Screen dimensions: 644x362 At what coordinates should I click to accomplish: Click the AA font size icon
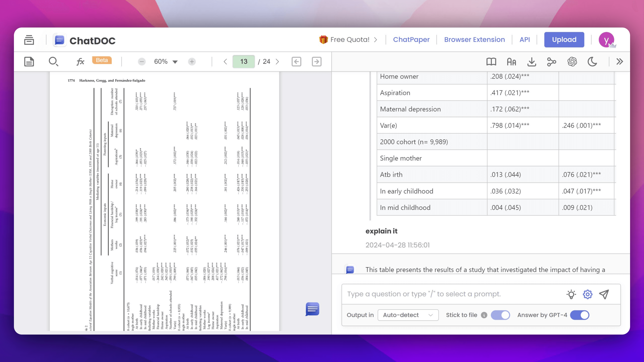pyautogui.click(x=511, y=62)
